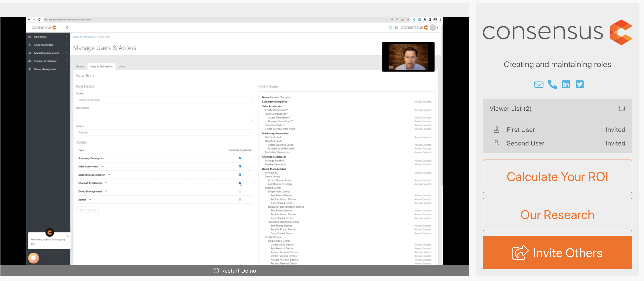The width and height of the screenshot is (644, 281).
Task: Select First User in the viewer list
Action: pyautogui.click(x=557, y=130)
